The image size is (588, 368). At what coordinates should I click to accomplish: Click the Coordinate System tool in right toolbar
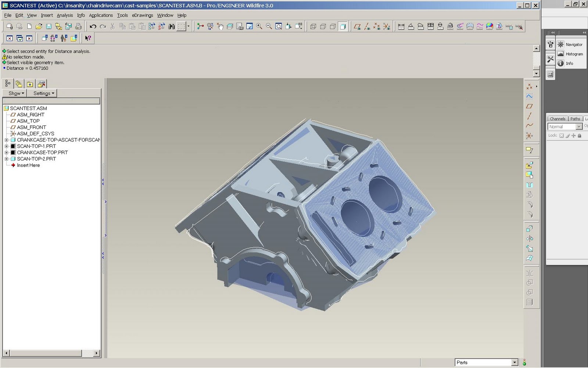[530, 135]
